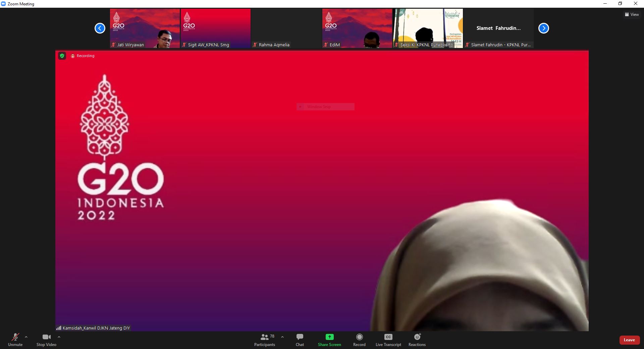Open the View layout menu
Screen dimensions: 644x349
tap(632, 14)
